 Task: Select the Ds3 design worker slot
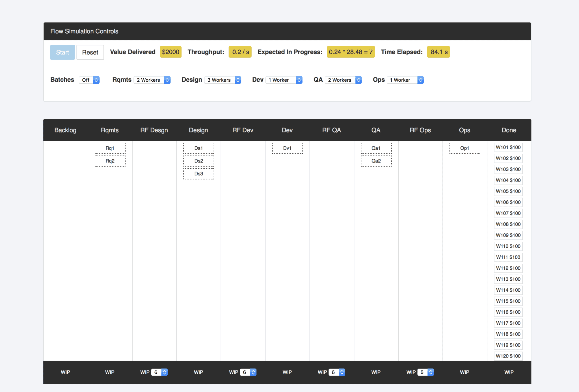pos(198,174)
